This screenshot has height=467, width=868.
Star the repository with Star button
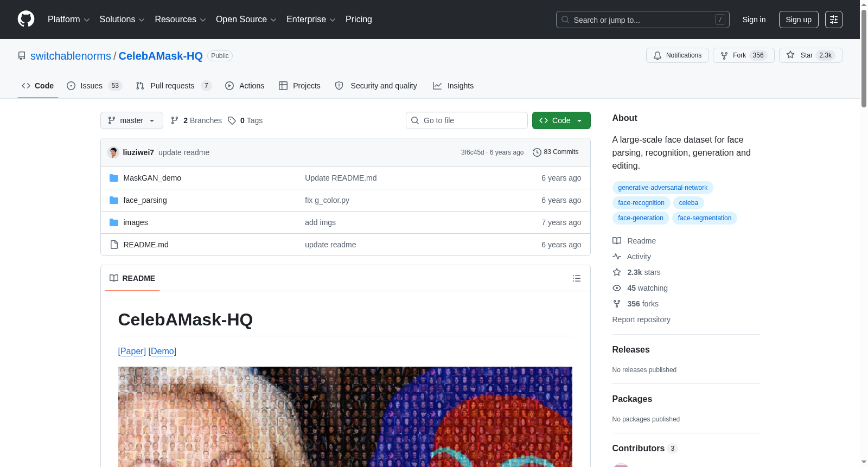click(x=810, y=55)
